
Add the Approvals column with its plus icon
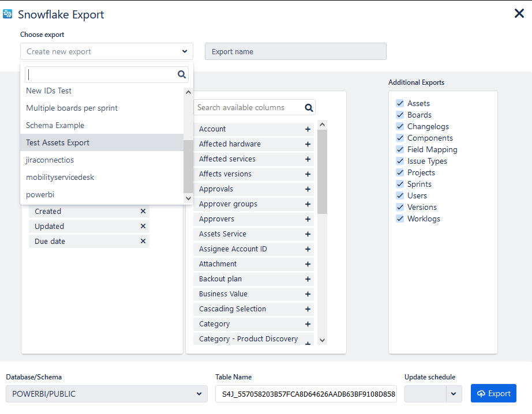point(308,189)
